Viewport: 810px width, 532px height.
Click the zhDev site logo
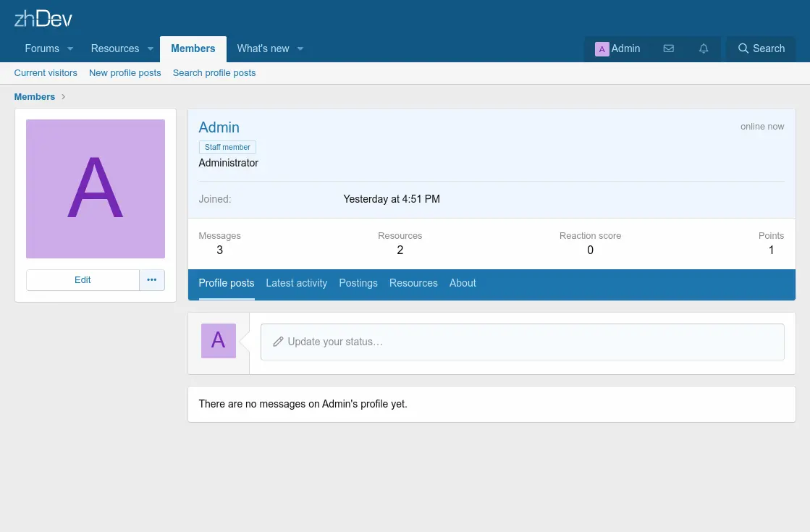(x=43, y=18)
